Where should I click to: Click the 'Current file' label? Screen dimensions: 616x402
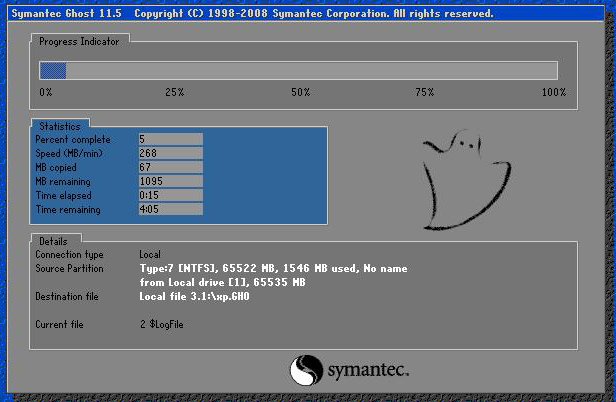(59, 325)
